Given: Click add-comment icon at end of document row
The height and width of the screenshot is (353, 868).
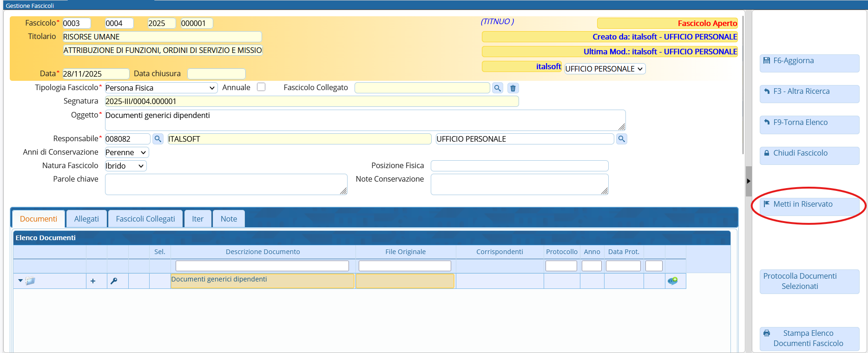Looking at the screenshot, I should tap(672, 281).
